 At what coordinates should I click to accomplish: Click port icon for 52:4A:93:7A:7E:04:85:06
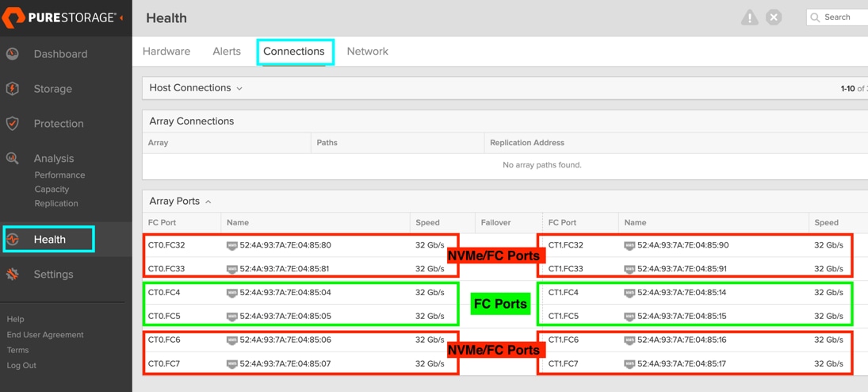(232, 340)
